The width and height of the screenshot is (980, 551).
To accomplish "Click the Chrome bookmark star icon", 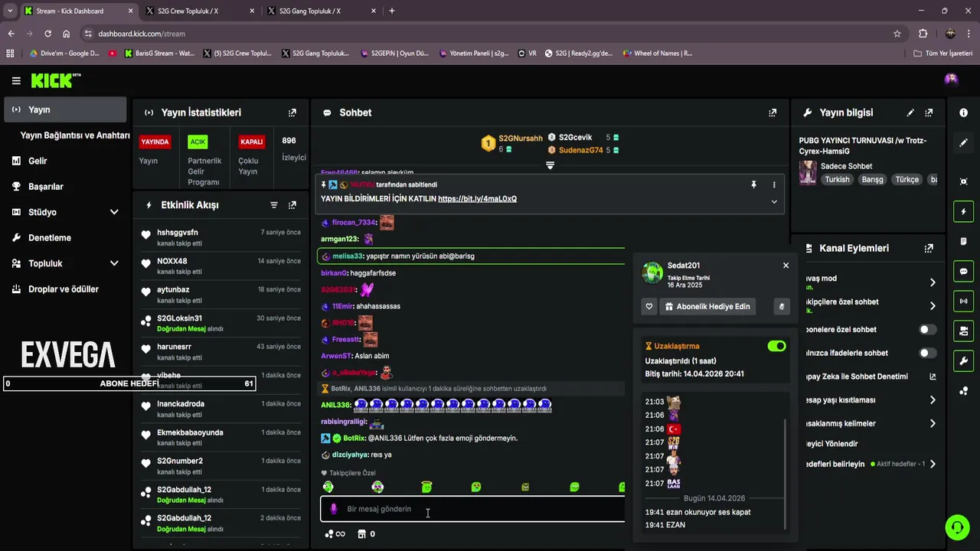I will (x=897, y=34).
